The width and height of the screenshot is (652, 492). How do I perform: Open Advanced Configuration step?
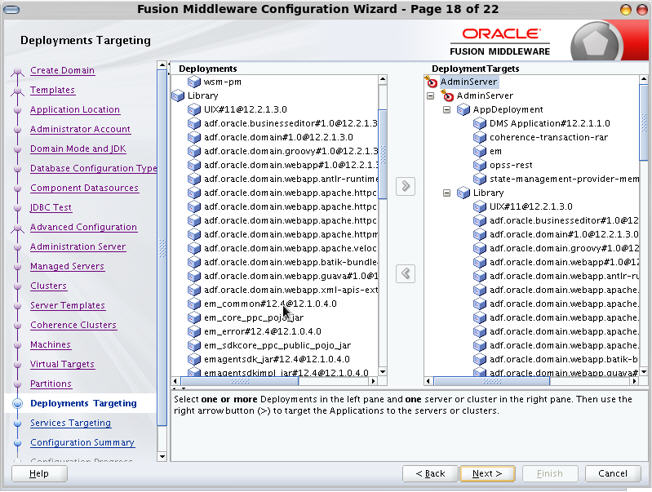click(x=84, y=227)
